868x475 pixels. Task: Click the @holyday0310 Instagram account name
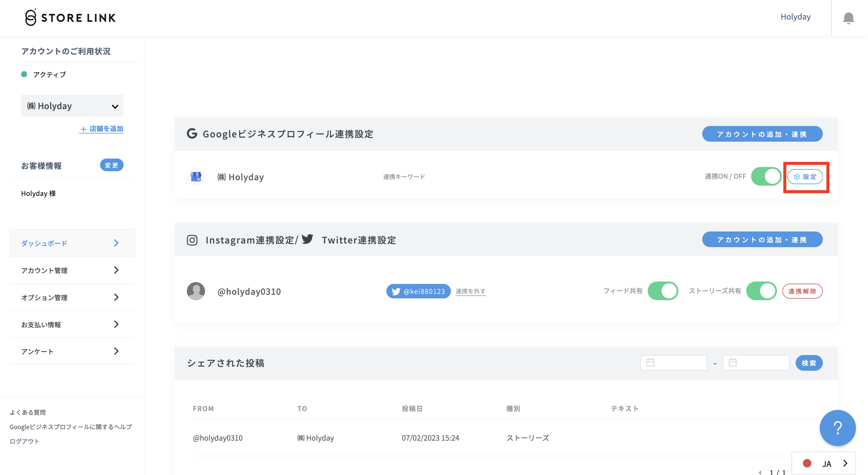pyautogui.click(x=249, y=291)
